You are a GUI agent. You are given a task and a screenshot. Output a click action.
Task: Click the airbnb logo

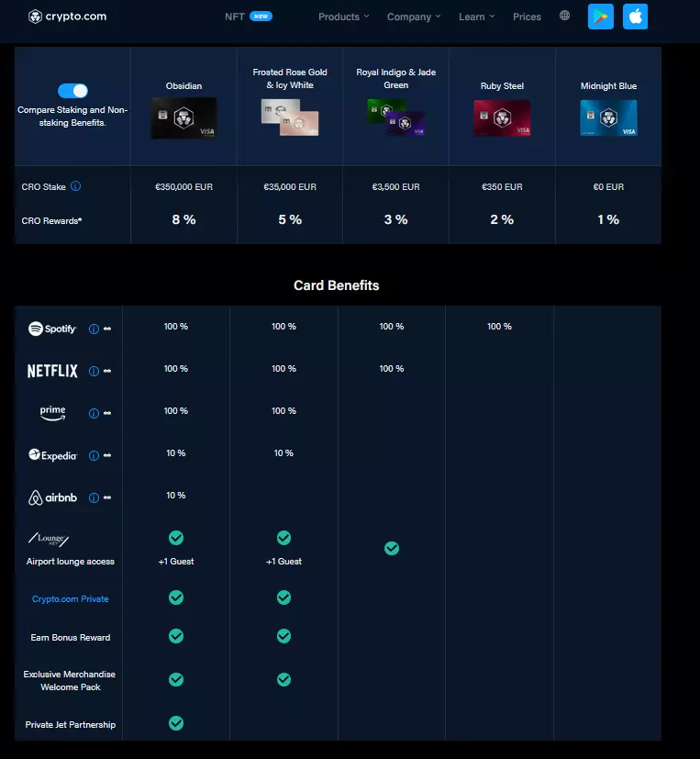click(52, 497)
